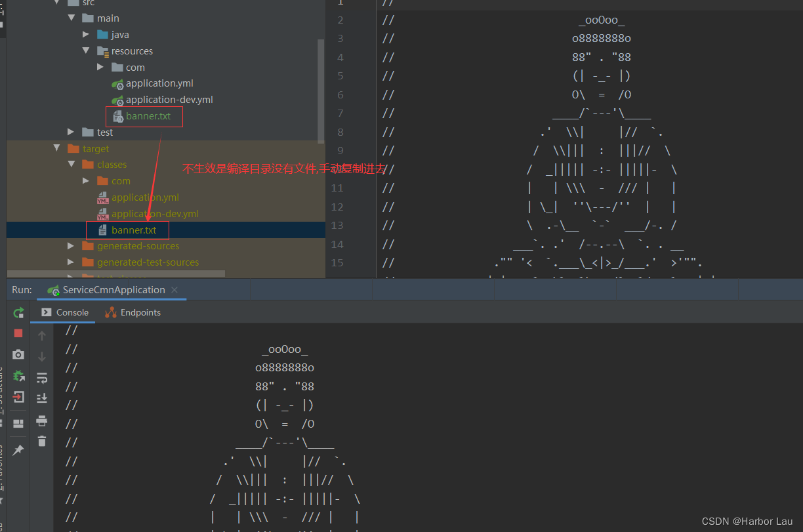Pin the Run tool window tab
This screenshot has height=532, width=803.
pyautogui.click(x=18, y=450)
